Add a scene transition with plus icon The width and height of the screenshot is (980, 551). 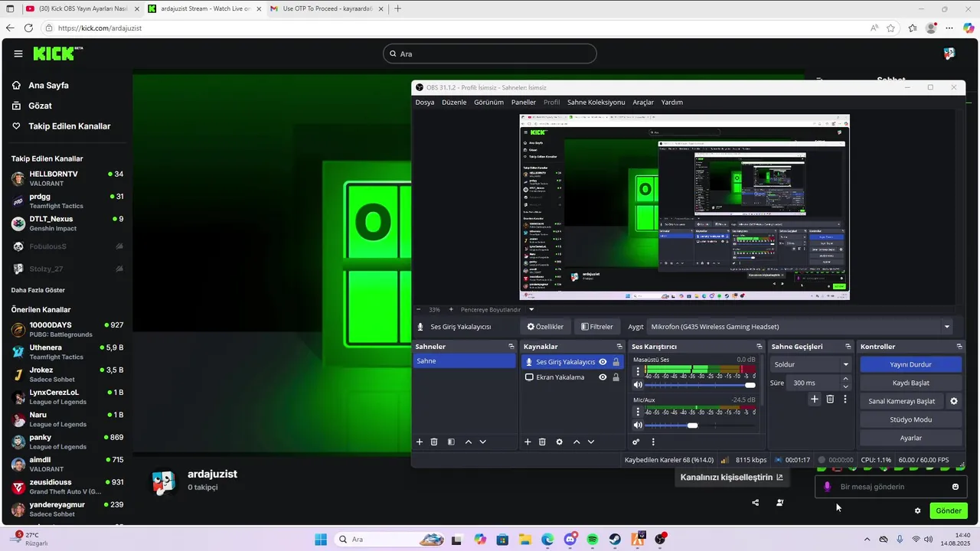815,399
